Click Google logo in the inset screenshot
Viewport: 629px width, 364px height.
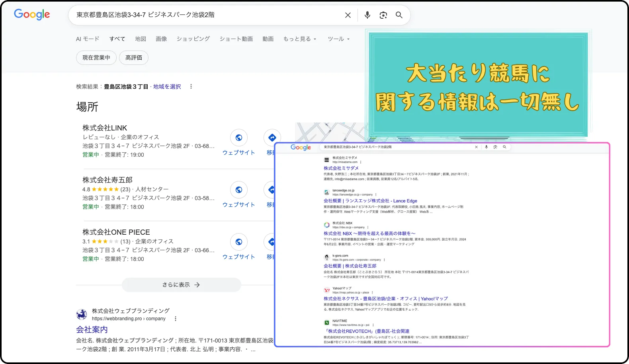tap(301, 147)
